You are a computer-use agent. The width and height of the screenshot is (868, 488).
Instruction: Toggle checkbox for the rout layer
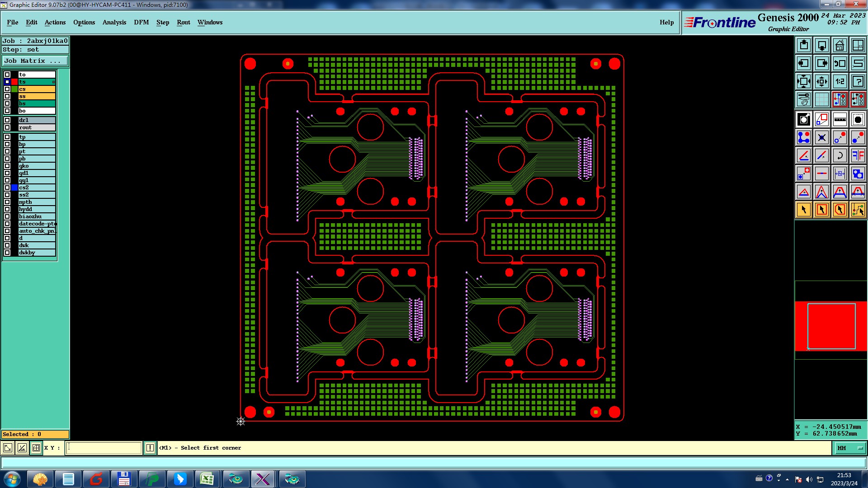click(7, 127)
